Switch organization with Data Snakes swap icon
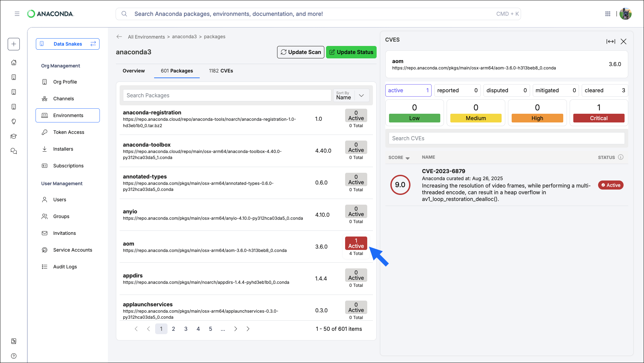Image resolution: width=644 pixels, height=363 pixels. click(x=93, y=44)
